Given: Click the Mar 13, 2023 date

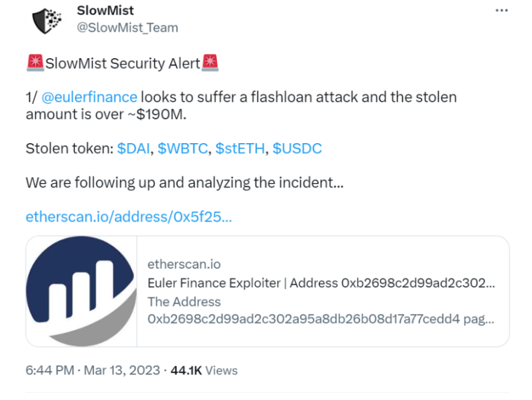Looking at the screenshot, I should tap(122, 370).
